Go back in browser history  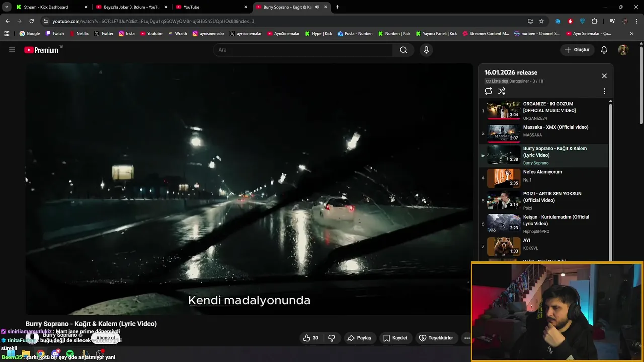pos(7,21)
